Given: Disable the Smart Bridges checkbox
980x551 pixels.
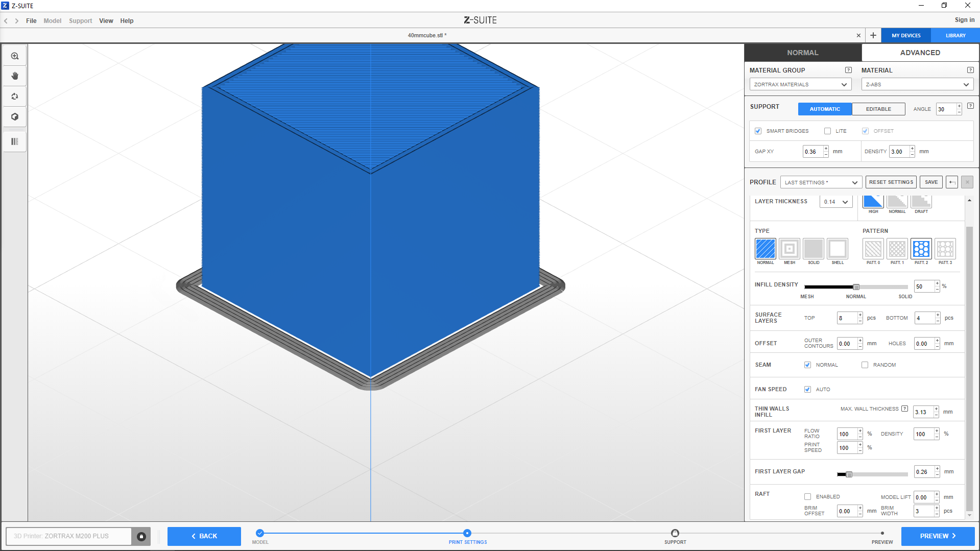Looking at the screenshot, I should (x=758, y=131).
